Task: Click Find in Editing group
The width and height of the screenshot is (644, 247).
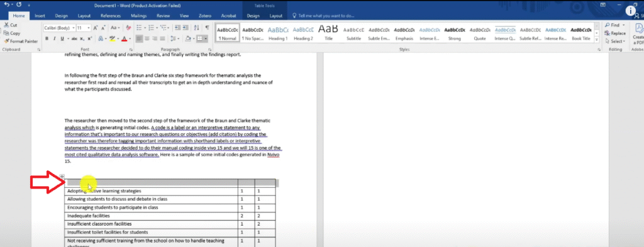Action: [613, 25]
